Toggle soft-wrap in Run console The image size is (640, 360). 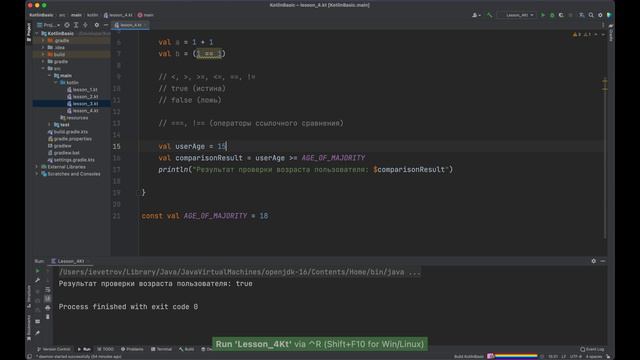pyautogui.click(x=48, y=289)
